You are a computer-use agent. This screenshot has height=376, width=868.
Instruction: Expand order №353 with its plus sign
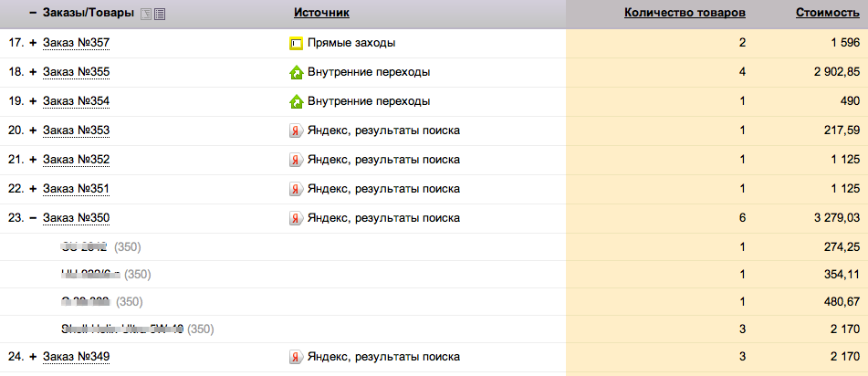[x=33, y=131]
